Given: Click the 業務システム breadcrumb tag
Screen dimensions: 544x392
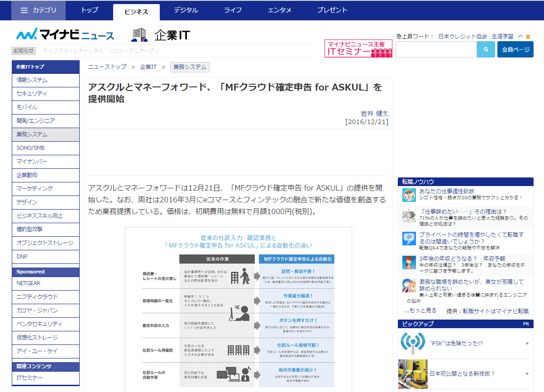Looking at the screenshot, I should (190, 67).
